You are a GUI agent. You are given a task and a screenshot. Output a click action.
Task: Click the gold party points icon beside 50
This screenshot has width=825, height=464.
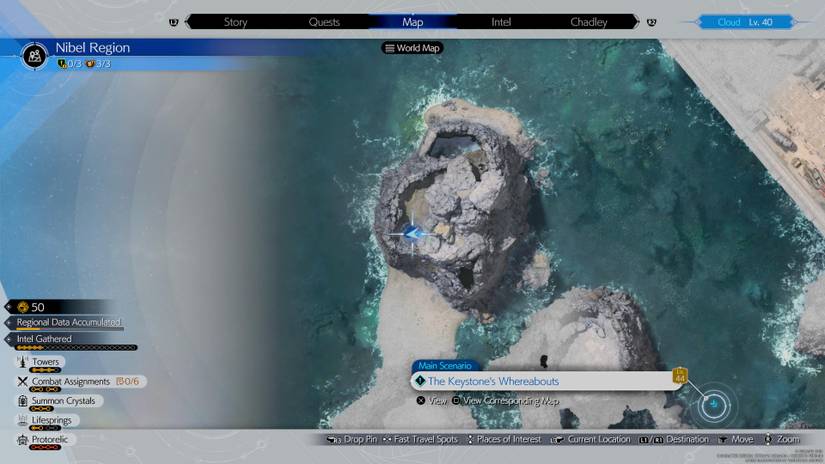22,307
